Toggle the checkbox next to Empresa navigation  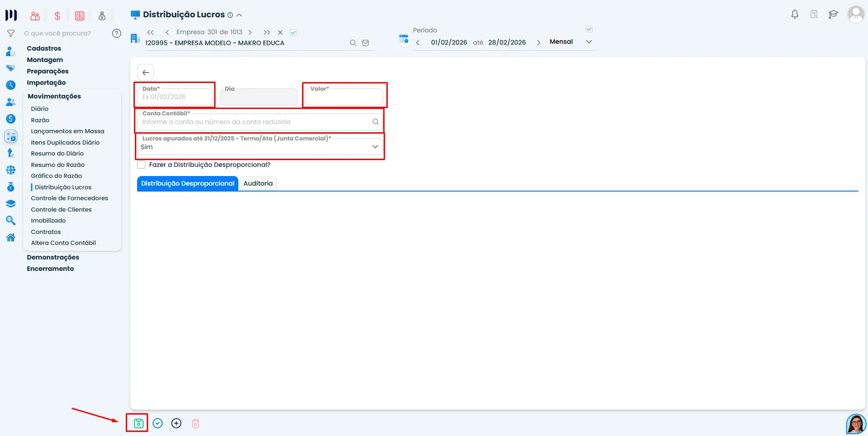click(293, 32)
